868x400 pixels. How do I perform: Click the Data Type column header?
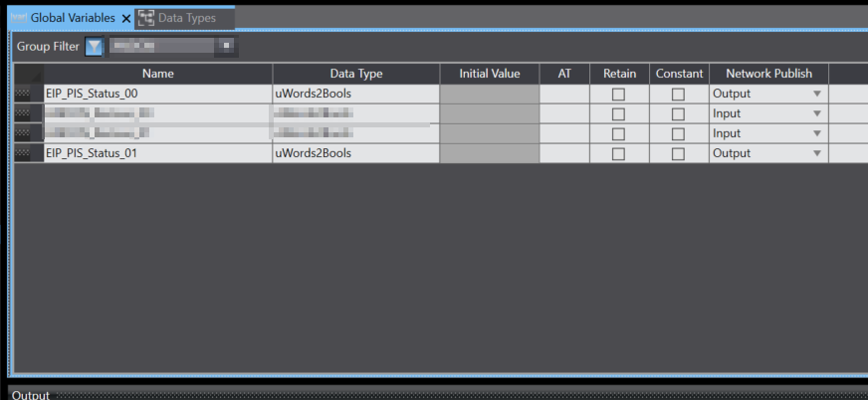coord(355,74)
